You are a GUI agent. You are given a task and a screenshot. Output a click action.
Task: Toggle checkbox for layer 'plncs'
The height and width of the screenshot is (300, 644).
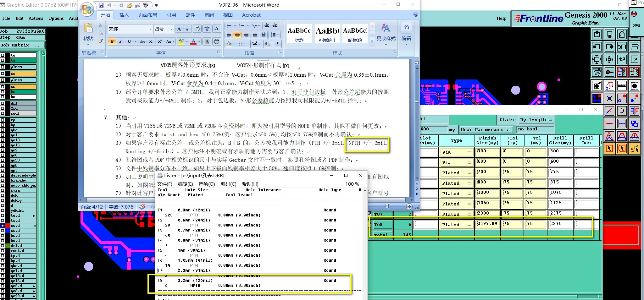3,67
